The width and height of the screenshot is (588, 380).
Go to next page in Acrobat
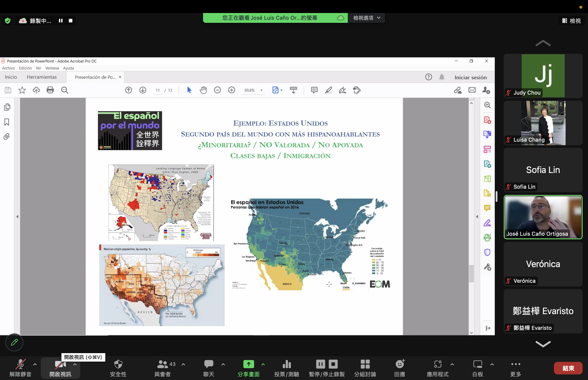[143, 90]
